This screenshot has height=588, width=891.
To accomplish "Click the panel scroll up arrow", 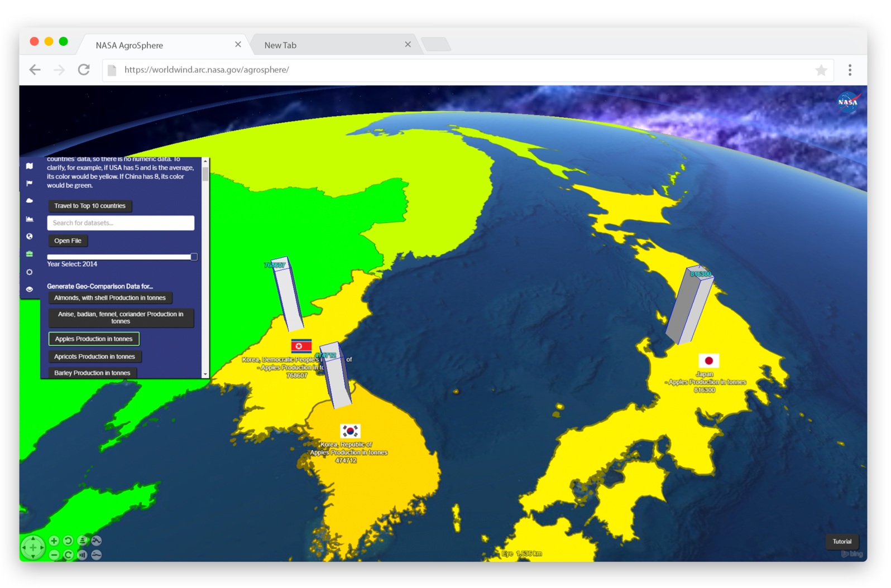I will click(x=205, y=161).
